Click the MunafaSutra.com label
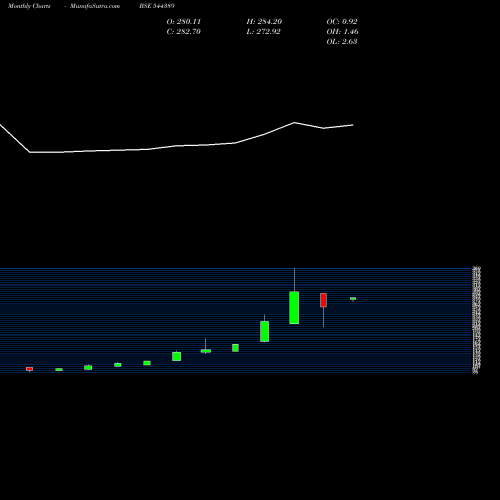This screenshot has width=500, height=500. 95,6
